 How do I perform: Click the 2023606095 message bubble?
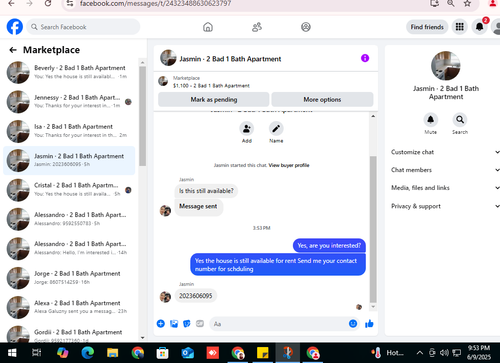(x=196, y=296)
